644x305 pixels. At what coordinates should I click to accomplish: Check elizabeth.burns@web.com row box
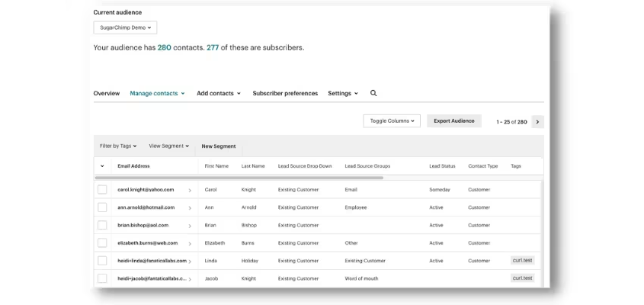(102, 242)
